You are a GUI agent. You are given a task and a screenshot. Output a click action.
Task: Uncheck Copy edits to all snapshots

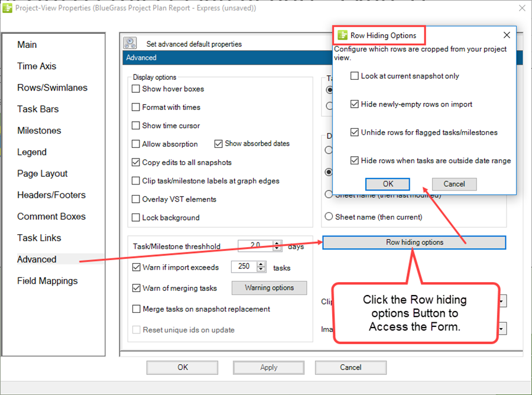click(135, 163)
